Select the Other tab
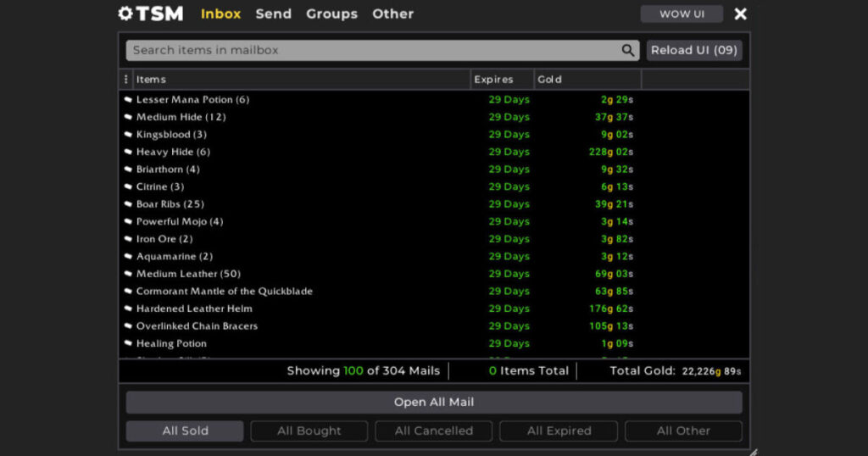Screen dimensions: 868x456 click(392, 14)
